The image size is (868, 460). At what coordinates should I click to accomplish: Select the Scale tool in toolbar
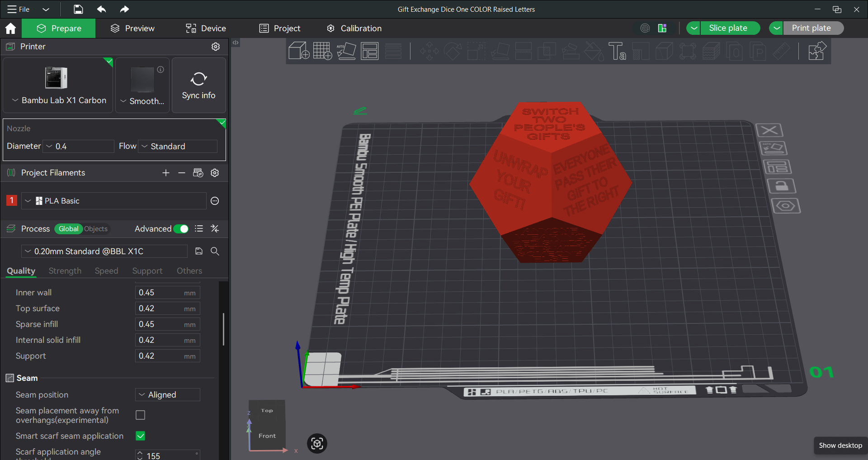pos(476,51)
